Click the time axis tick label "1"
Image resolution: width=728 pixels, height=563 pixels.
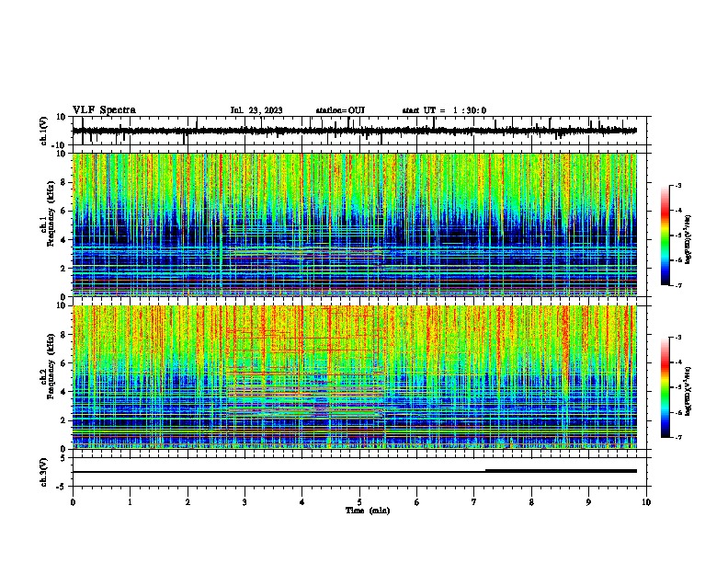point(130,502)
